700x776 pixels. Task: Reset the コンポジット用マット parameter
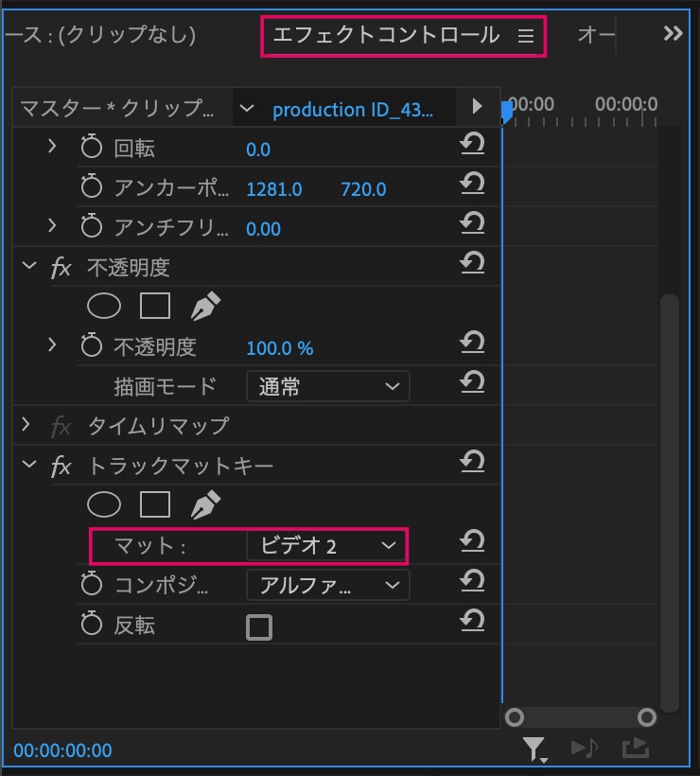coord(472,581)
